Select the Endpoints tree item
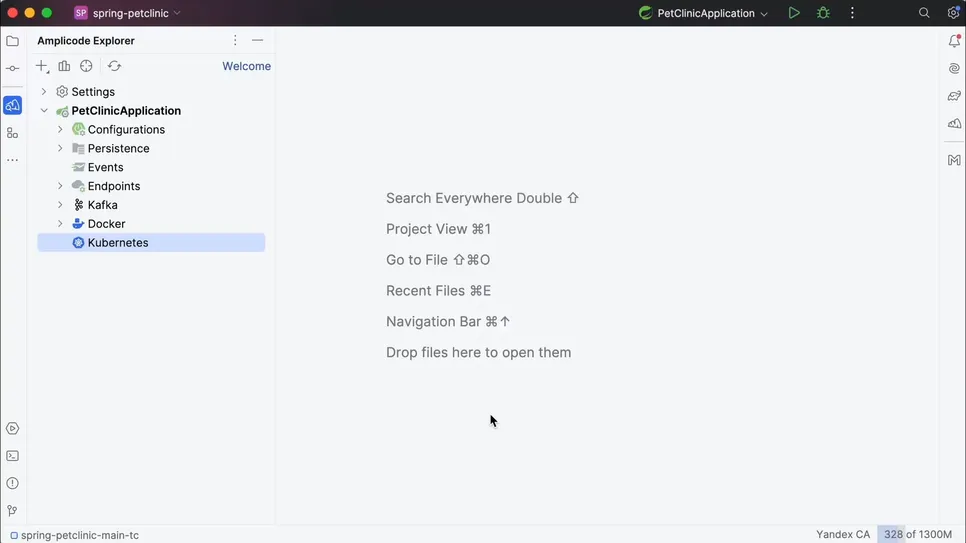This screenshot has height=543, width=966. 114,186
